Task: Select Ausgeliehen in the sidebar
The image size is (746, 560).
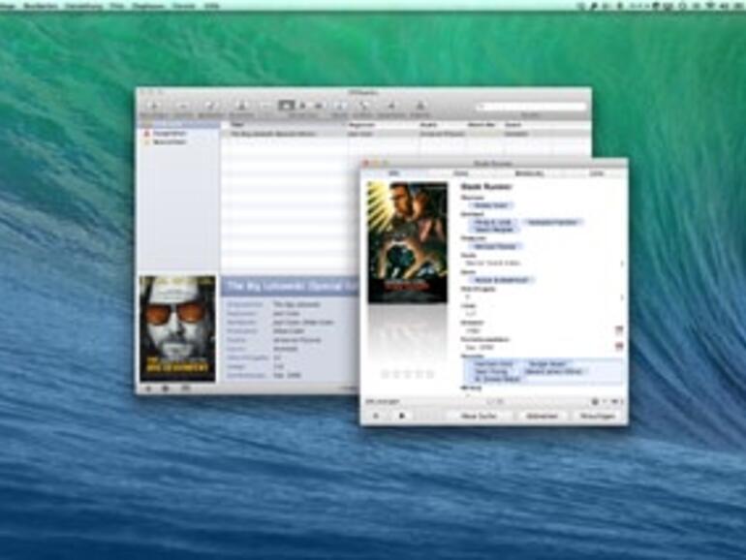Action: [x=169, y=134]
